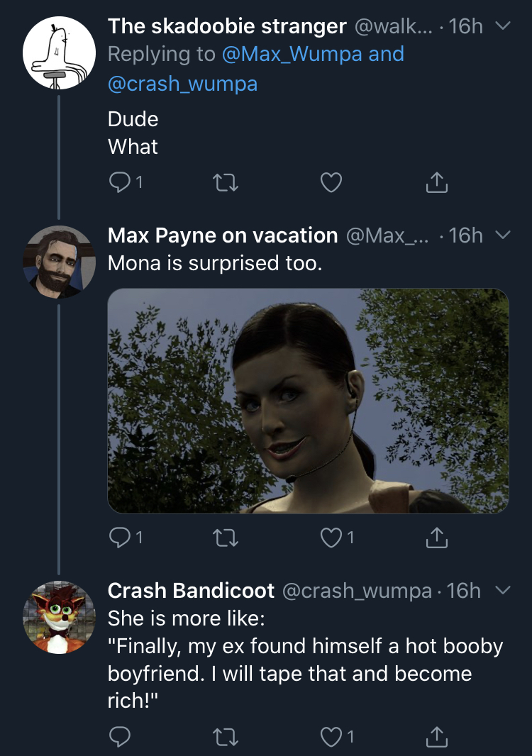Share The skadoobie stranger's tweet
This screenshot has height=756, width=532.
click(x=437, y=182)
